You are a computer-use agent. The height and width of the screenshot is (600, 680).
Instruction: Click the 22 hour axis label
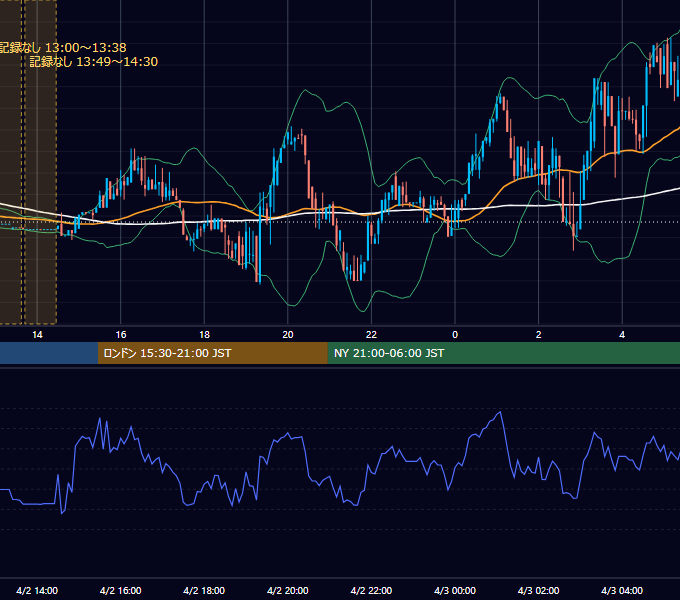click(x=371, y=335)
